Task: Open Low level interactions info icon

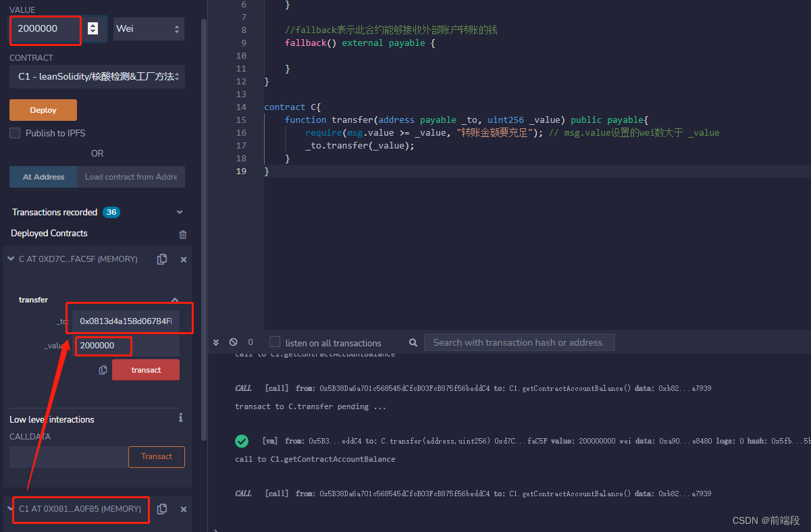Action: coord(180,418)
